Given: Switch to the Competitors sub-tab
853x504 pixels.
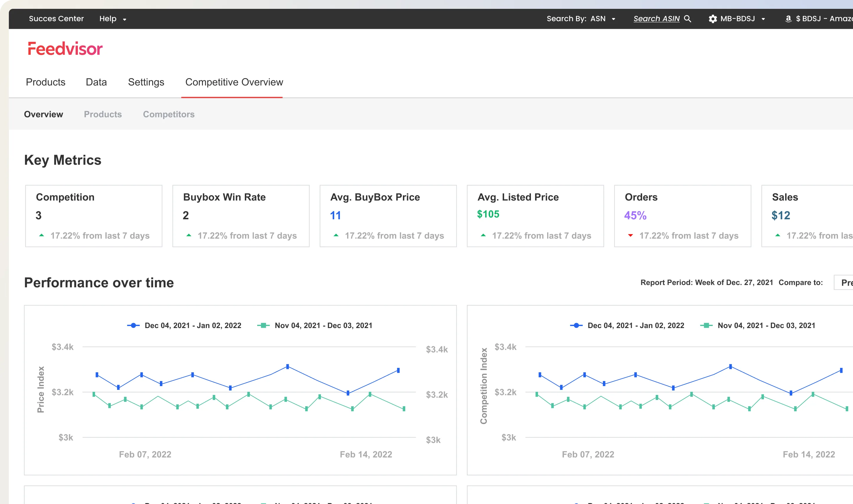Looking at the screenshot, I should 169,114.
